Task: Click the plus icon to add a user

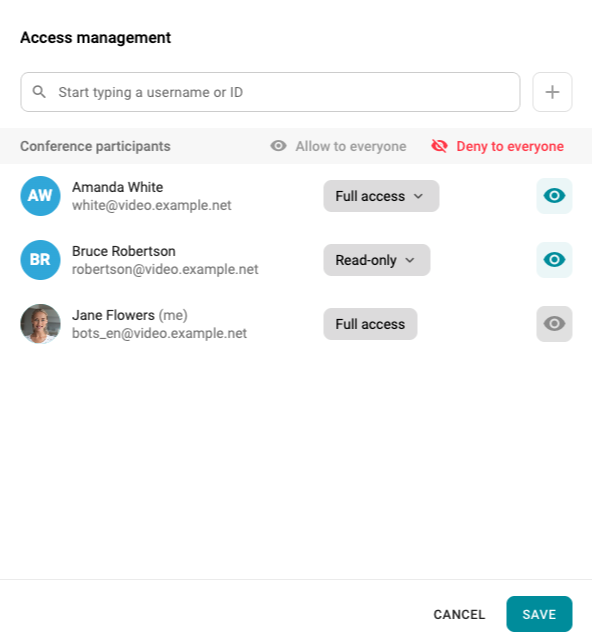Action: [552, 92]
